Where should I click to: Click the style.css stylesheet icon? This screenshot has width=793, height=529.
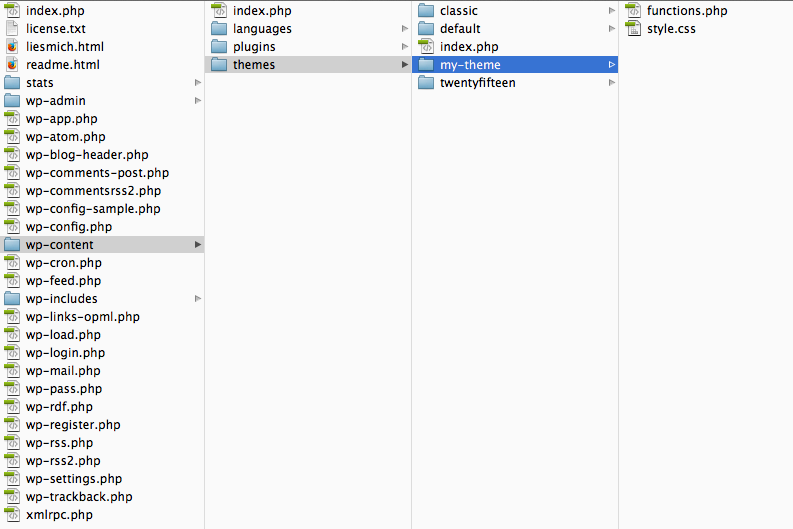click(633, 28)
